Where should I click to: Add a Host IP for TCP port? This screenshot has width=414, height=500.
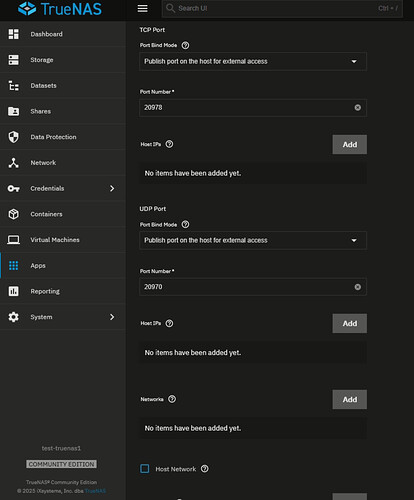349,144
